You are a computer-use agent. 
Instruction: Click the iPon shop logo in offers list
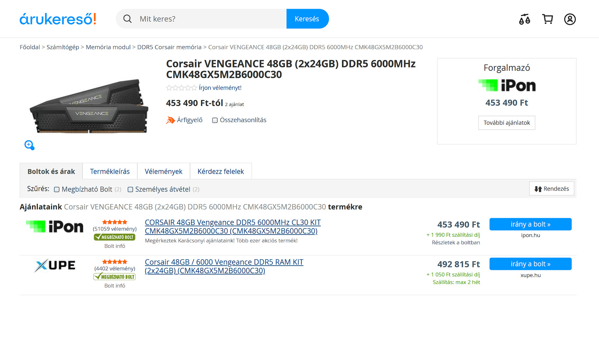tap(54, 226)
